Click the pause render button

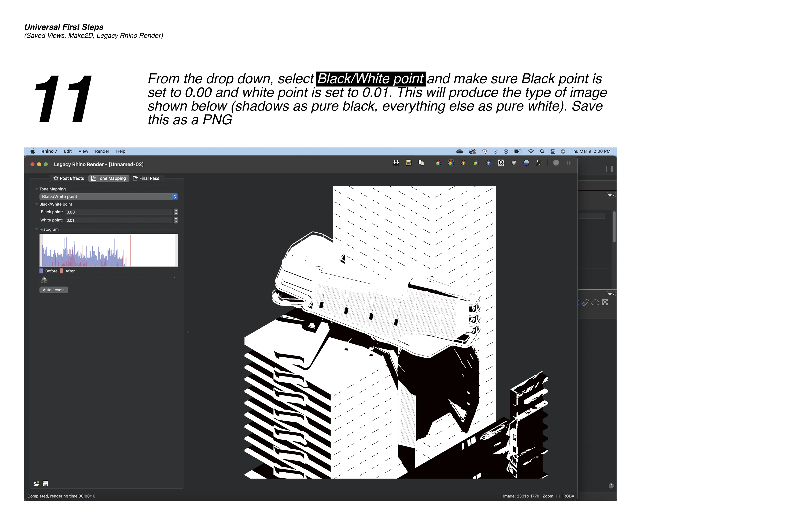tap(568, 163)
